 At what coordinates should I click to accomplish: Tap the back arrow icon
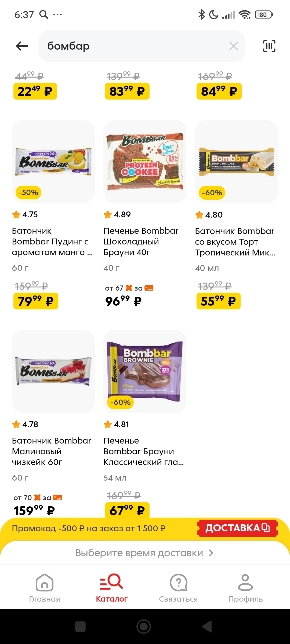pyautogui.click(x=22, y=46)
